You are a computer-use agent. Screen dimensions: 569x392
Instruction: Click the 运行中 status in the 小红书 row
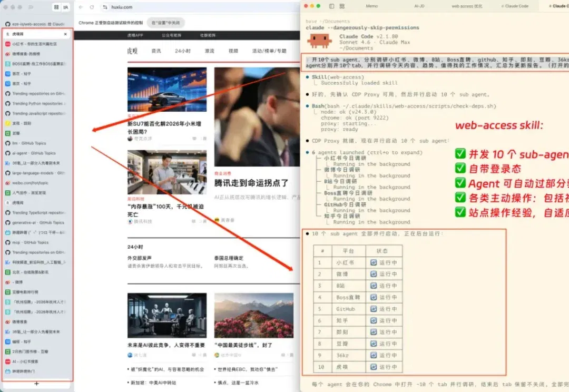pyautogui.click(x=384, y=262)
